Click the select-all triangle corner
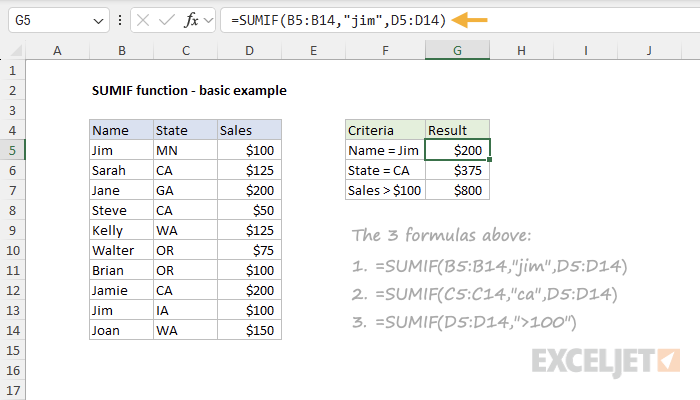 [16, 50]
